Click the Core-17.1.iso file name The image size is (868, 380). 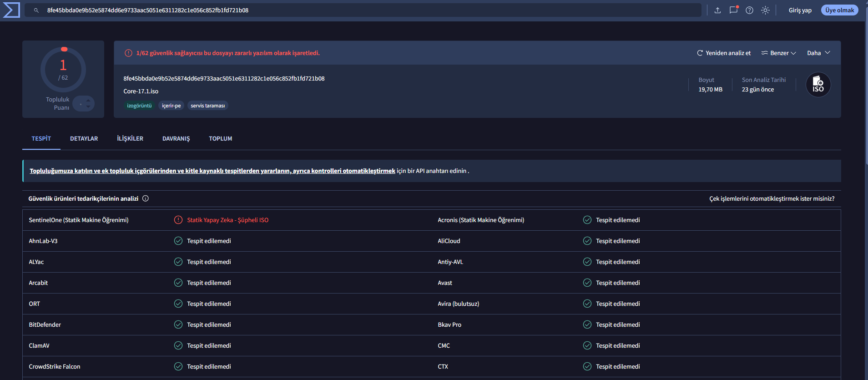pyautogui.click(x=141, y=91)
